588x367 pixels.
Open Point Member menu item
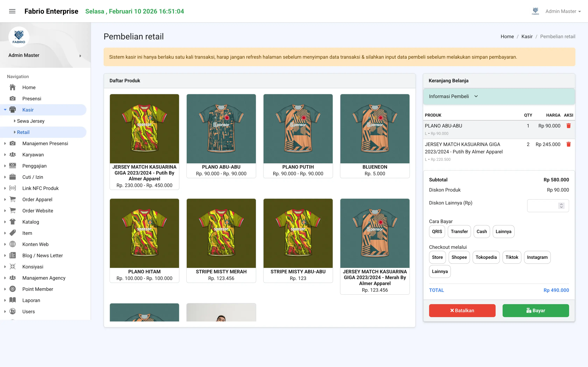click(x=38, y=289)
